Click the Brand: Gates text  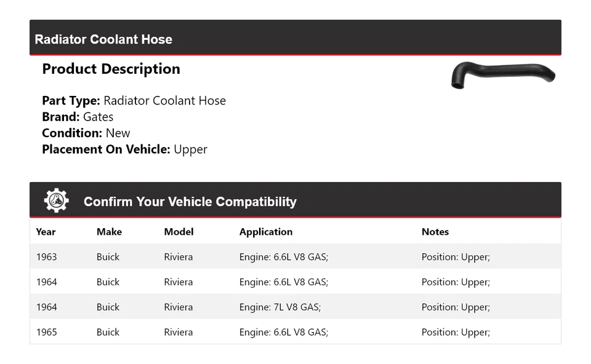(x=78, y=117)
